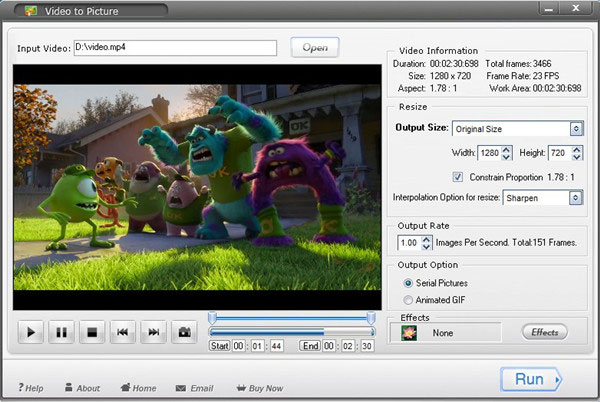
Task: Decrease the output rate images per second
Action: tap(426, 247)
